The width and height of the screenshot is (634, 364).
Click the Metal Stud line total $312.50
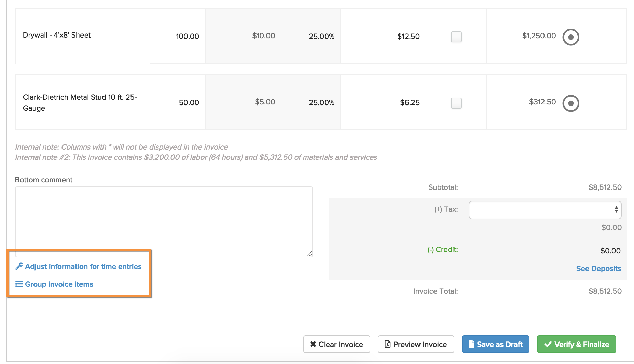pyautogui.click(x=542, y=102)
